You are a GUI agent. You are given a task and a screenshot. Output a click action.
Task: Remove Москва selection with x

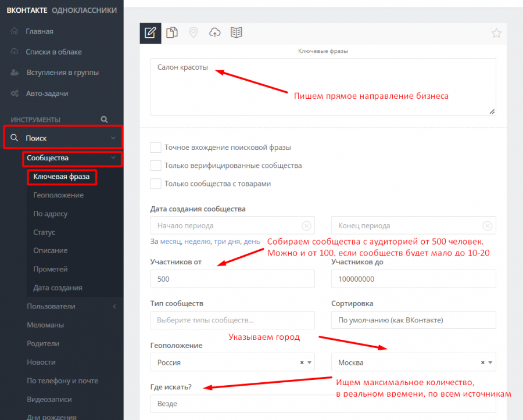pos(482,362)
